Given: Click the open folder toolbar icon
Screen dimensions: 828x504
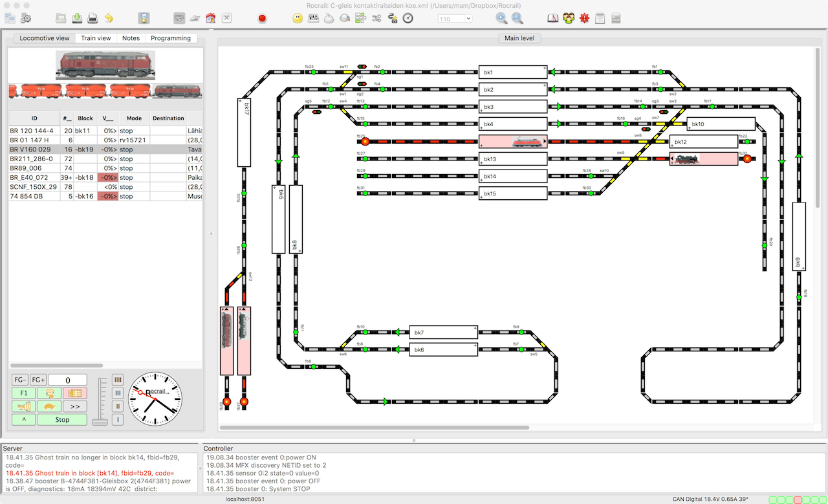Looking at the screenshot, I should [x=61, y=18].
